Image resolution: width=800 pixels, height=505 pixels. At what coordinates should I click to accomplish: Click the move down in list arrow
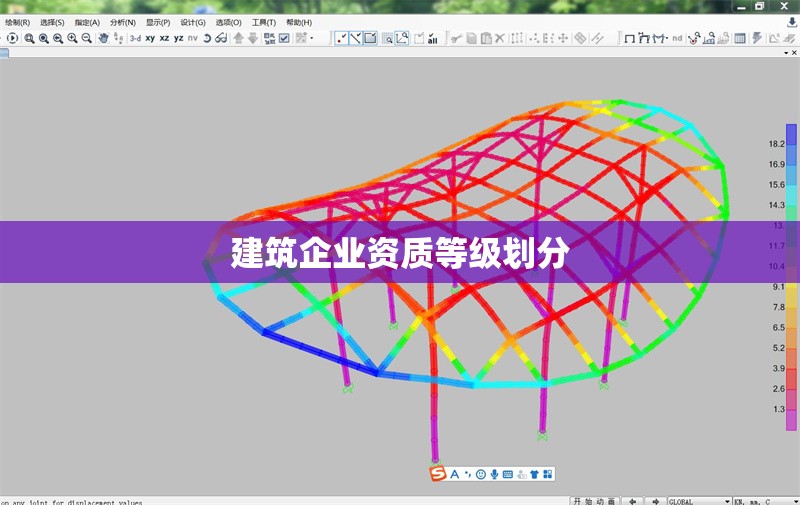point(253,38)
